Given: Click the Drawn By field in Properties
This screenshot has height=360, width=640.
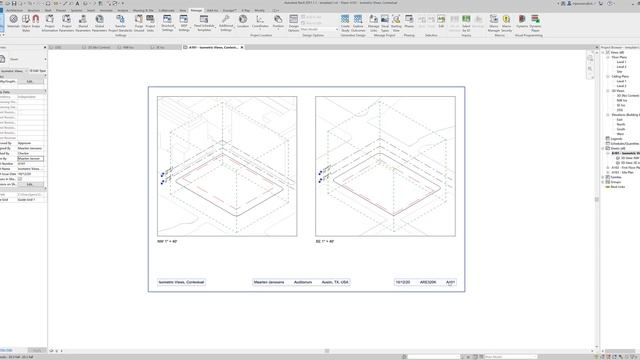Looking at the screenshot, I should 31,158.
